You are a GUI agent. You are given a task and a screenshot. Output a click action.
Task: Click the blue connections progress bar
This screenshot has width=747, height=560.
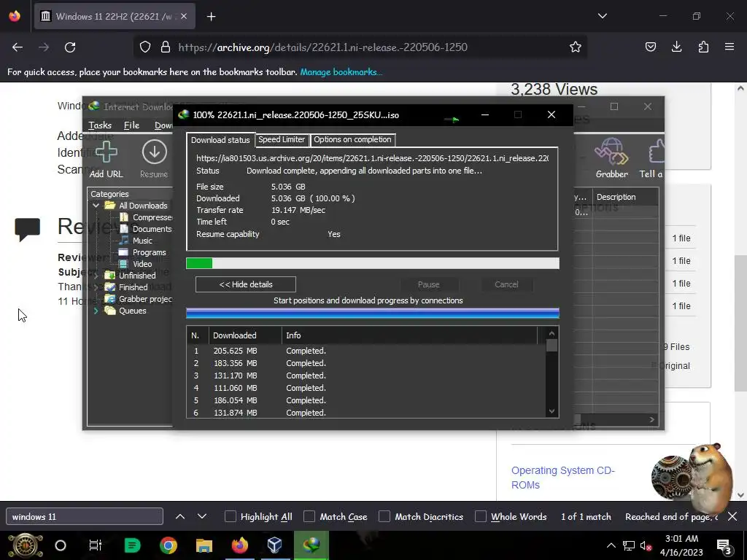373,313
